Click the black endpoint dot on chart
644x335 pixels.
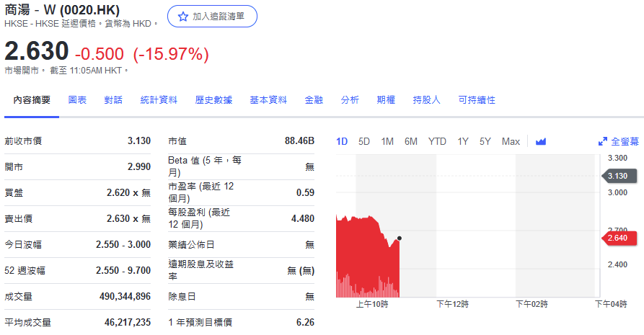400,238
